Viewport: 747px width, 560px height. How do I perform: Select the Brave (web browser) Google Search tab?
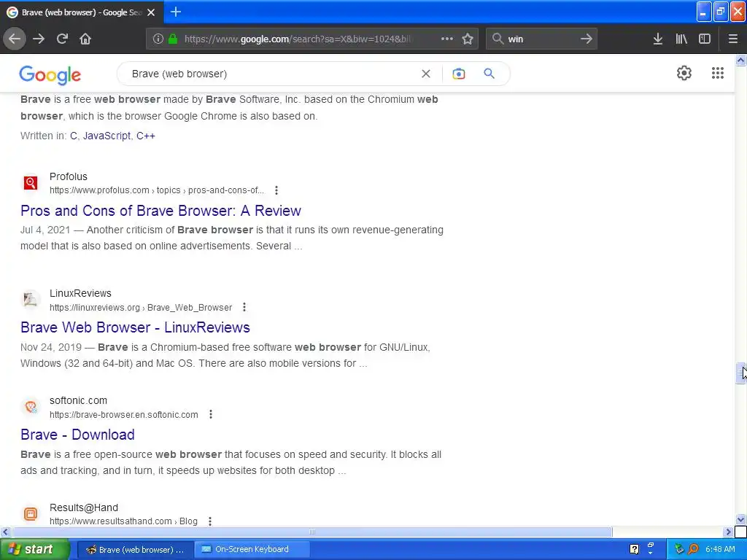pyautogui.click(x=82, y=12)
